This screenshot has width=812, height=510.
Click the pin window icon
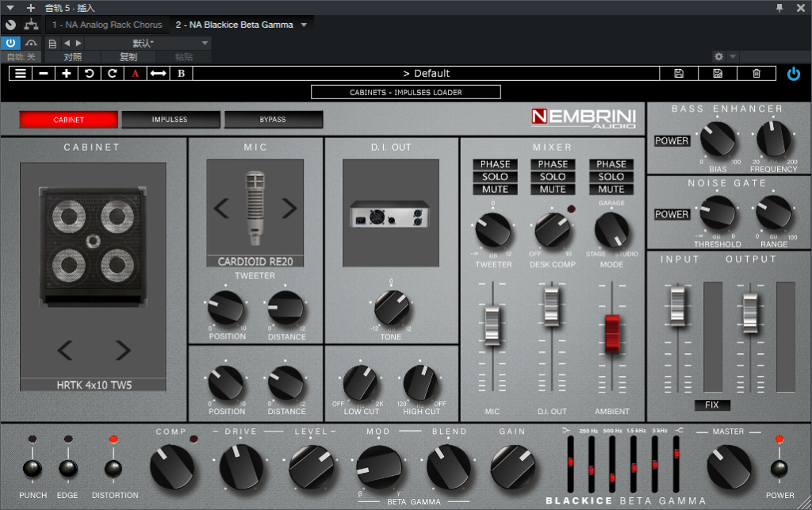click(779, 8)
